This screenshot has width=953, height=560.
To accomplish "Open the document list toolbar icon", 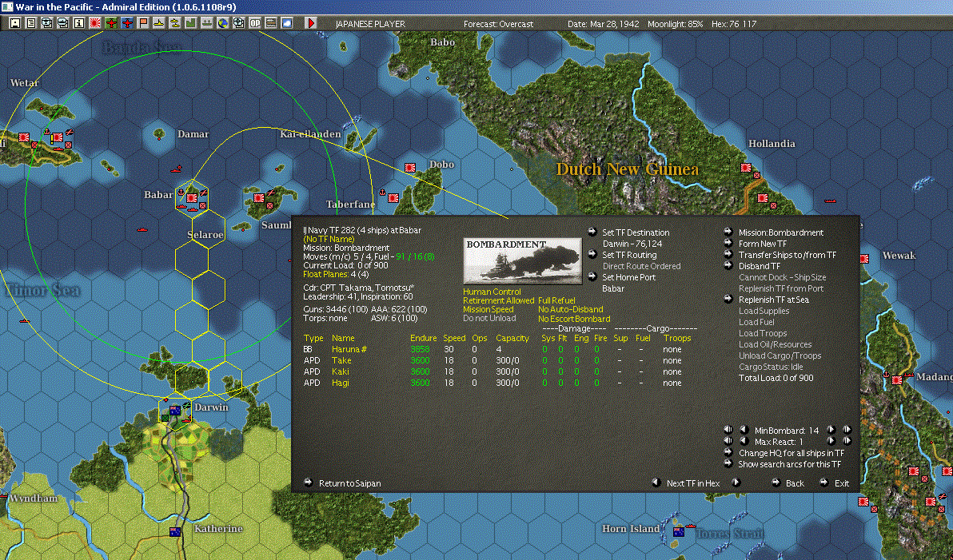I will [x=31, y=23].
